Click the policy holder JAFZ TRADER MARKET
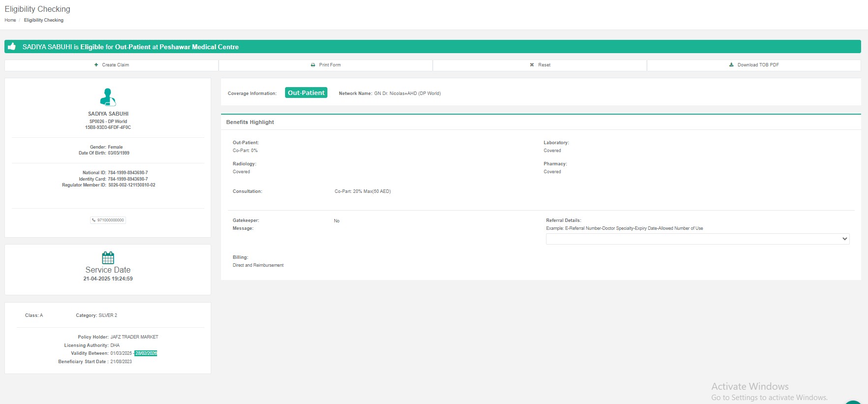This screenshot has width=868, height=404. pos(134,337)
